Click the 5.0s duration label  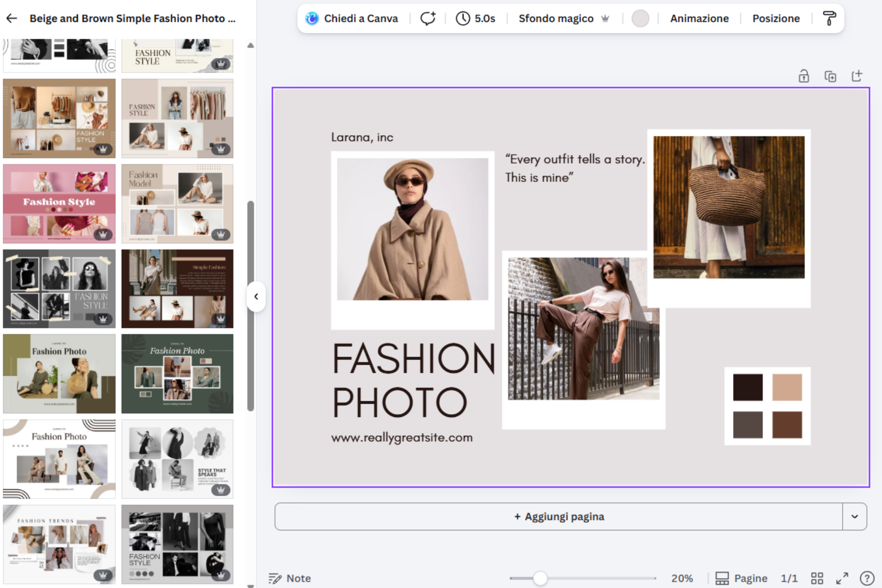pos(485,18)
